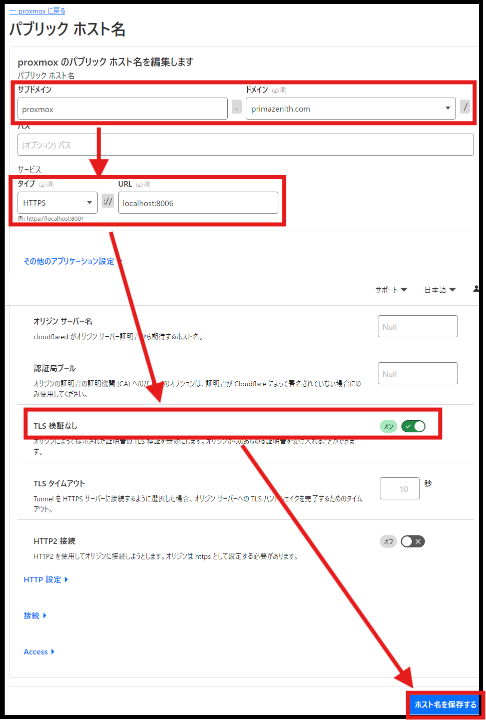
Task: Collapse その他のアプリケーション設定 section
Action: point(73,261)
